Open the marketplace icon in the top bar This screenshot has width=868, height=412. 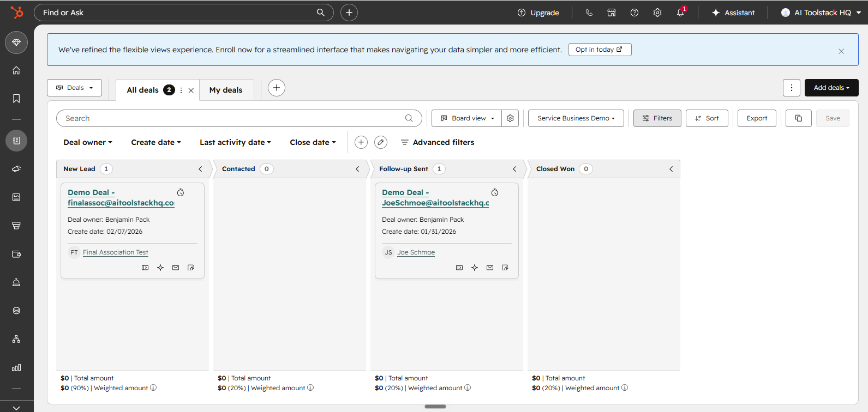pyautogui.click(x=612, y=13)
